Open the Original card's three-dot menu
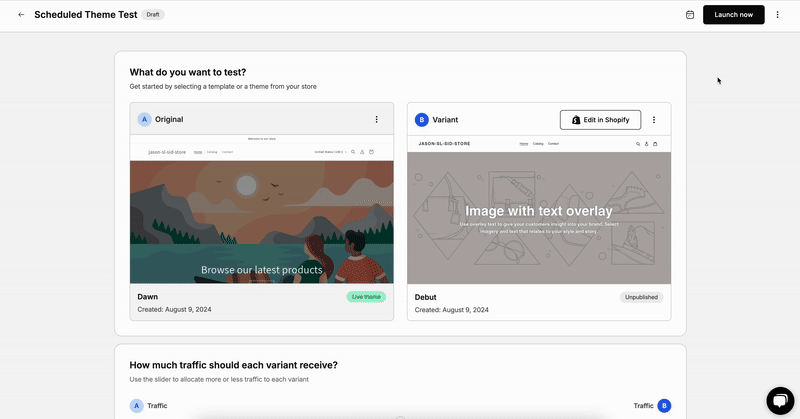The image size is (800, 419). [x=377, y=119]
